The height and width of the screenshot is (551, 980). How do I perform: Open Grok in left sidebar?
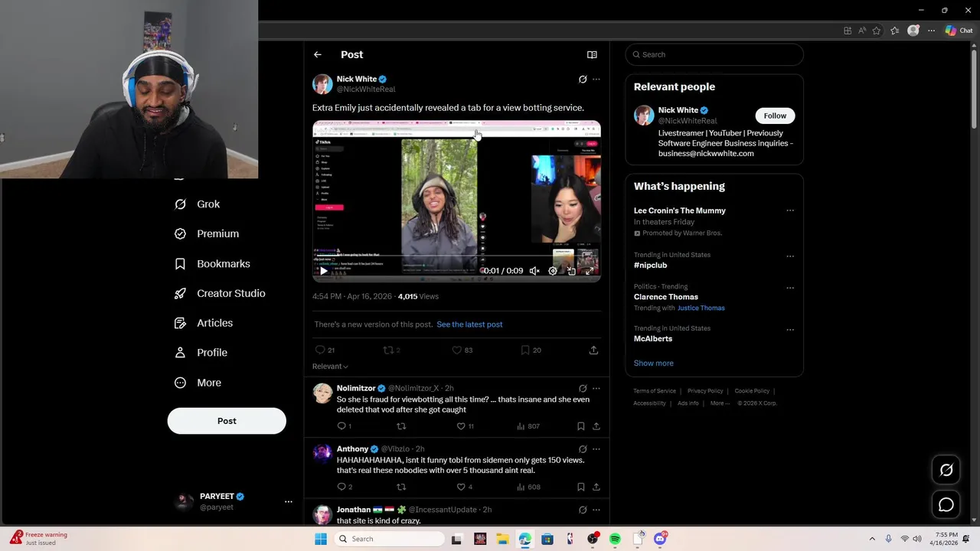pyautogui.click(x=198, y=204)
